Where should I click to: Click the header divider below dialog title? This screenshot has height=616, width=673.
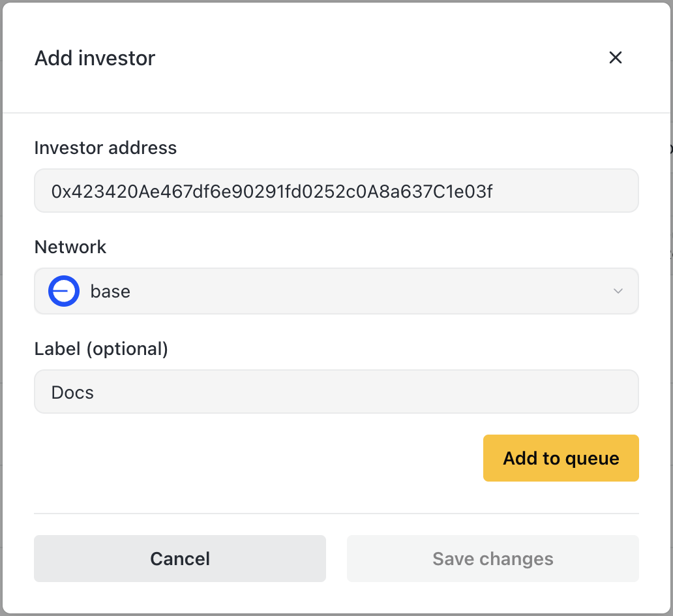coord(336,113)
